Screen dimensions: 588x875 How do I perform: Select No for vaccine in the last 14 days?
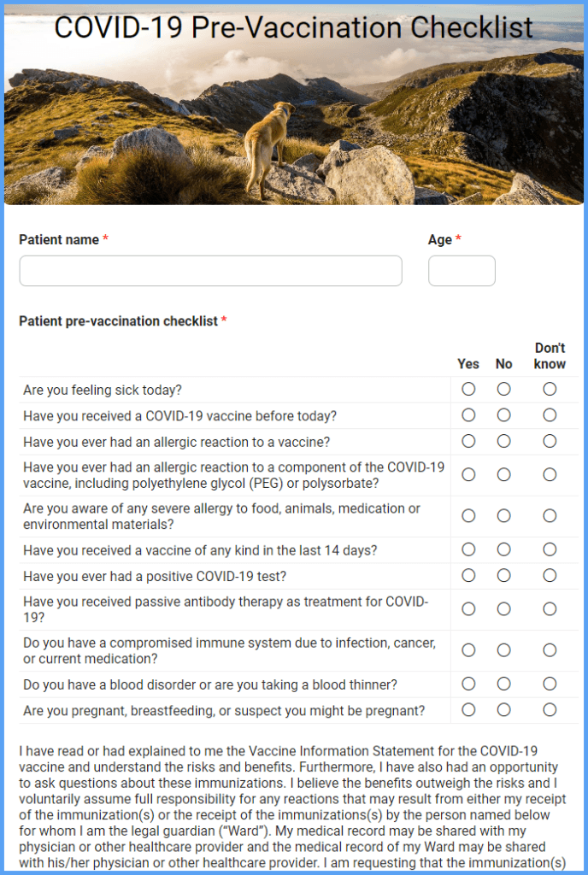[504, 549]
